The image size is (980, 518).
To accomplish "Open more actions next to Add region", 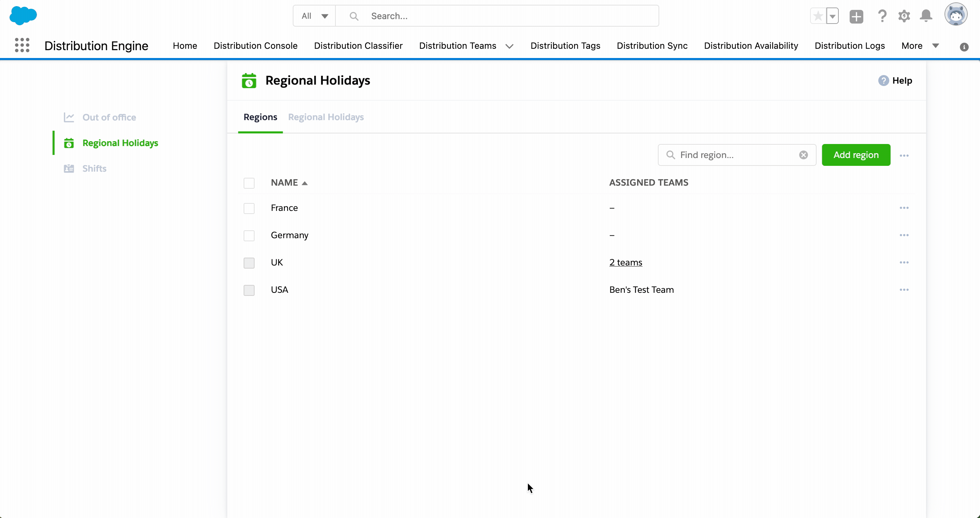I will (904, 155).
